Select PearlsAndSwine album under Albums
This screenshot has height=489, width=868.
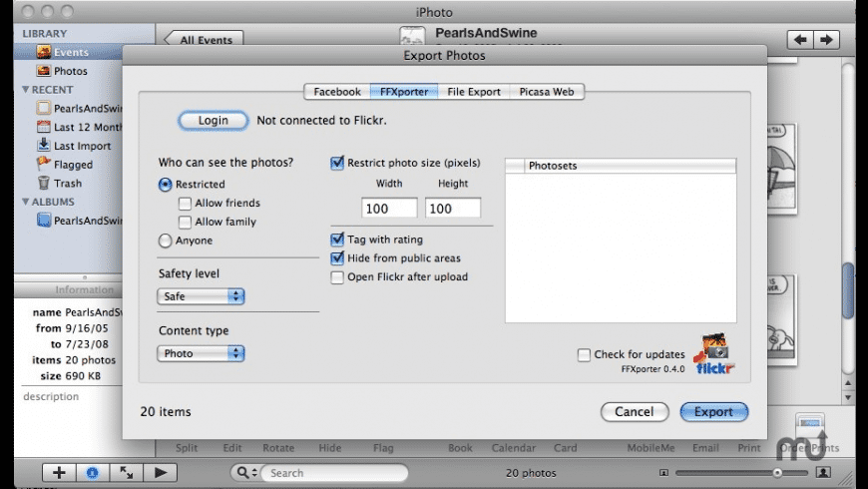[79, 221]
